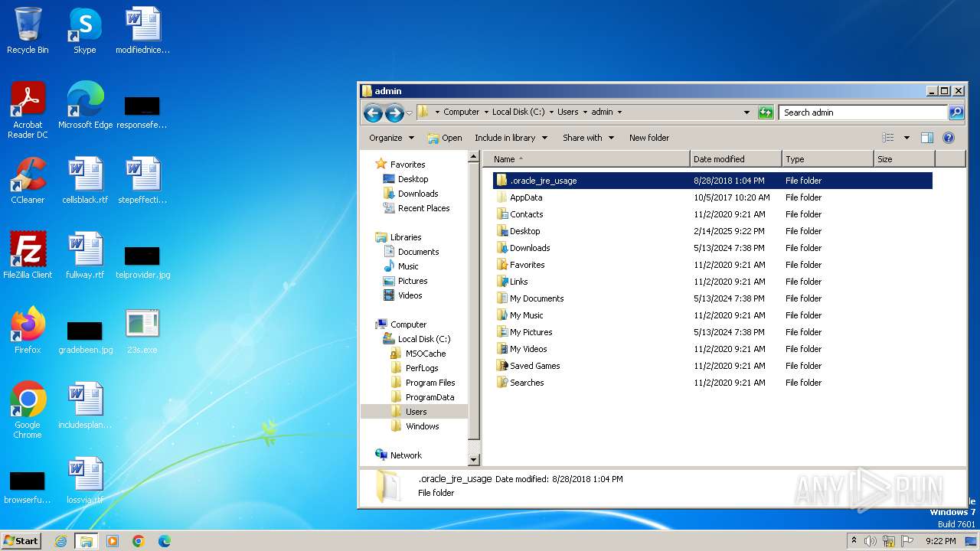
Task: Change view using the views icon
Action: [888, 138]
